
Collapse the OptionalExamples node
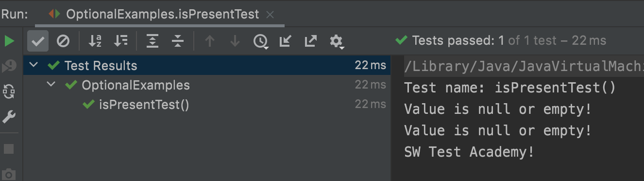click(51, 85)
